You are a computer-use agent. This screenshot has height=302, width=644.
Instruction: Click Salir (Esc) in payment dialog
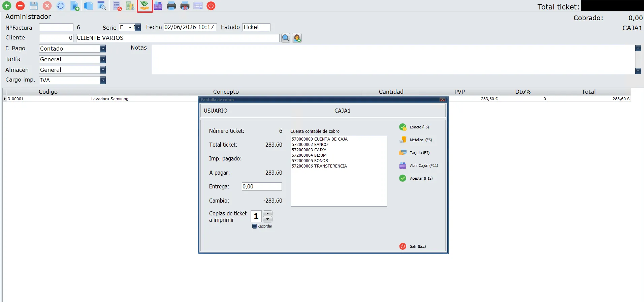413,246
